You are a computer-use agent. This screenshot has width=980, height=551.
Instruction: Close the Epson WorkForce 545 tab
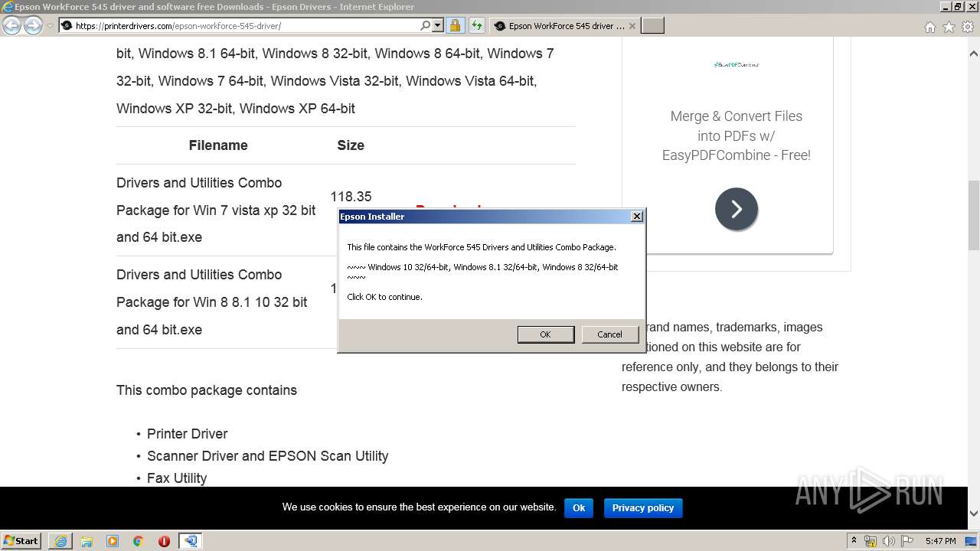tap(632, 25)
